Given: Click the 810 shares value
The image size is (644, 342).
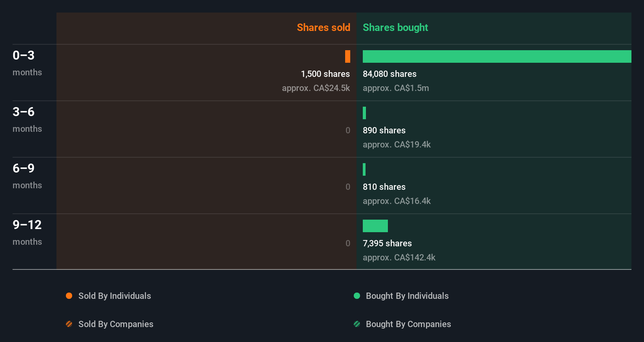Looking at the screenshot, I should coord(384,187).
